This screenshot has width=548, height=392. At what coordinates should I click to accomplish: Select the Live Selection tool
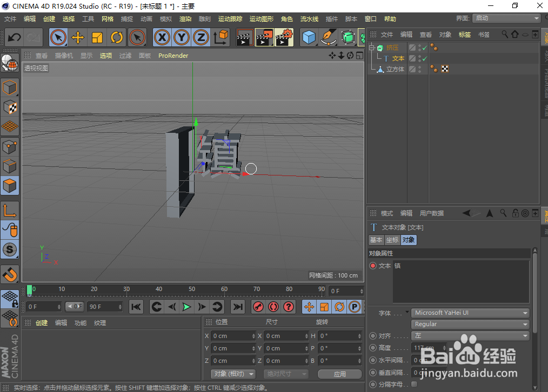click(58, 37)
